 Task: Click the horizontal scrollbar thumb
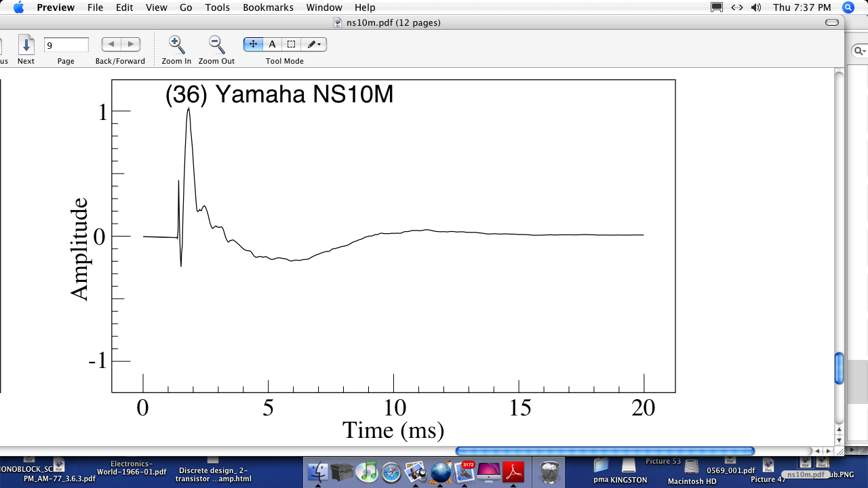(605, 451)
